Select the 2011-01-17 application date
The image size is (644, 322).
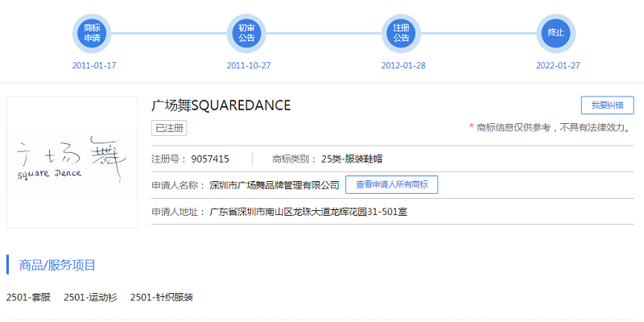(x=94, y=65)
